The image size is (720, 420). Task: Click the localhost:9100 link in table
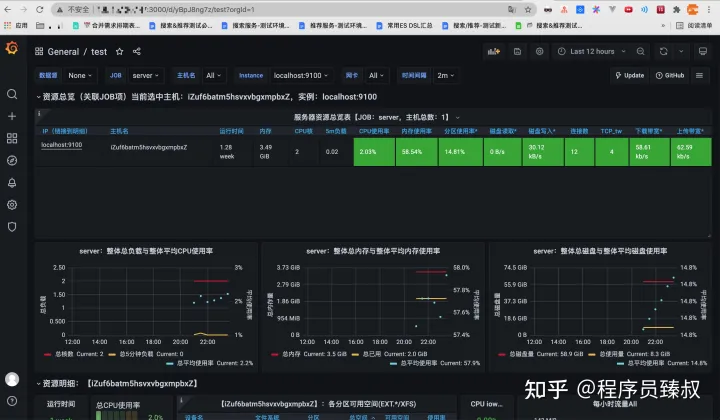pyautogui.click(x=62, y=145)
